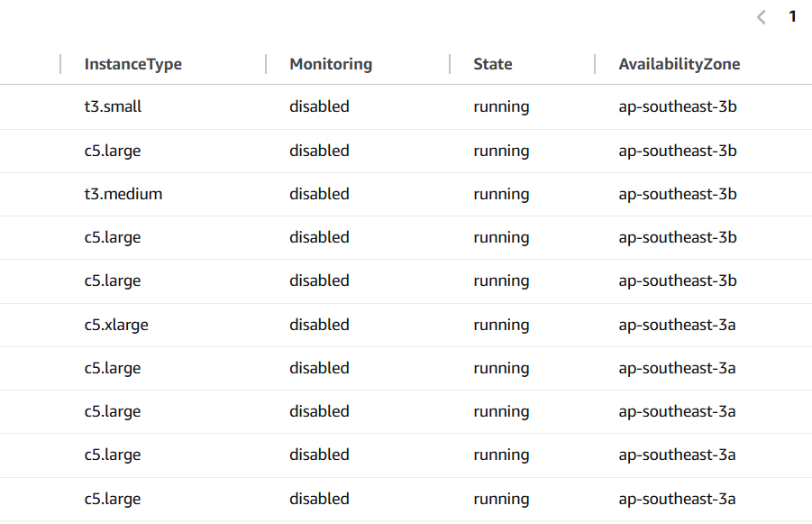The image size is (812, 524).
Task: Click the AvailabilityZone value in the c5.xlarge row
Action: click(677, 325)
